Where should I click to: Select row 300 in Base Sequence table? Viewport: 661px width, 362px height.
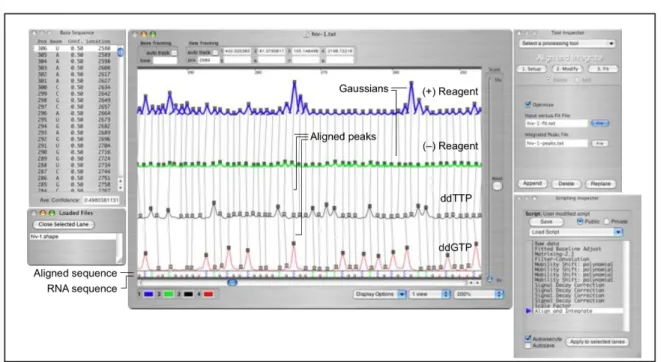[75, 87]
